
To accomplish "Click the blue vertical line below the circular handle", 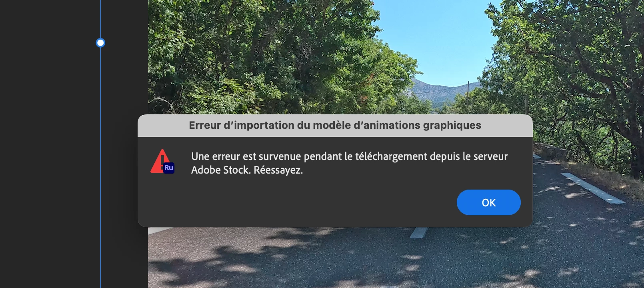I will coord(100,168).
